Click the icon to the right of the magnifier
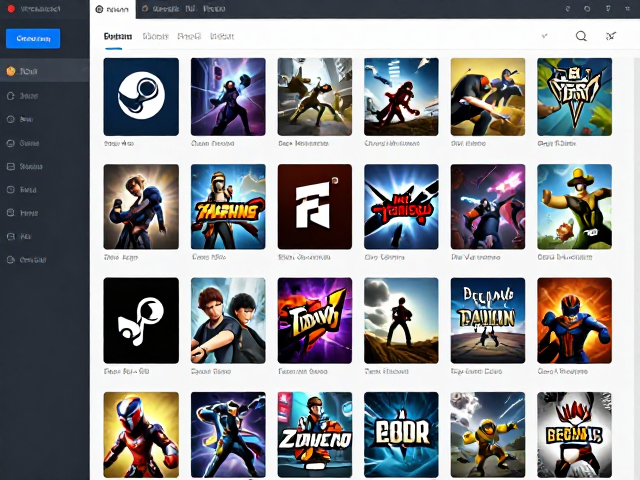The image size is (640, 480). (611, 36)
